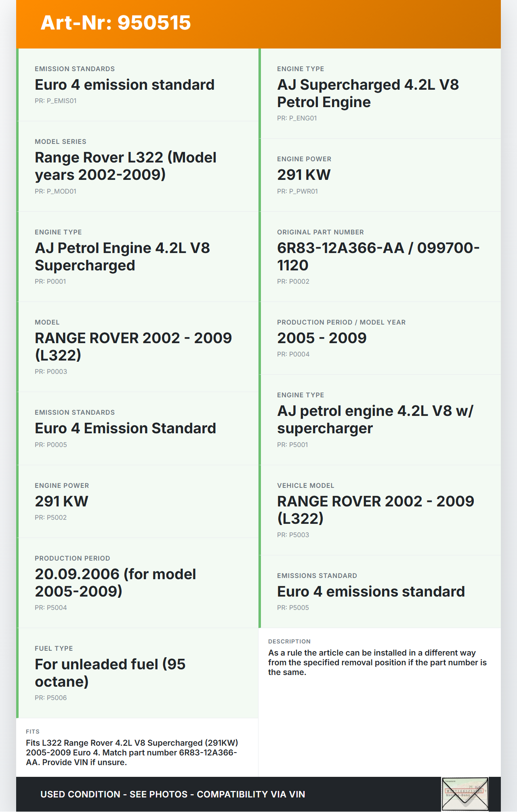Select the original part number 6R83-12A366-AA value
This screenshot has height=812, width=517.
pos(378,257)
